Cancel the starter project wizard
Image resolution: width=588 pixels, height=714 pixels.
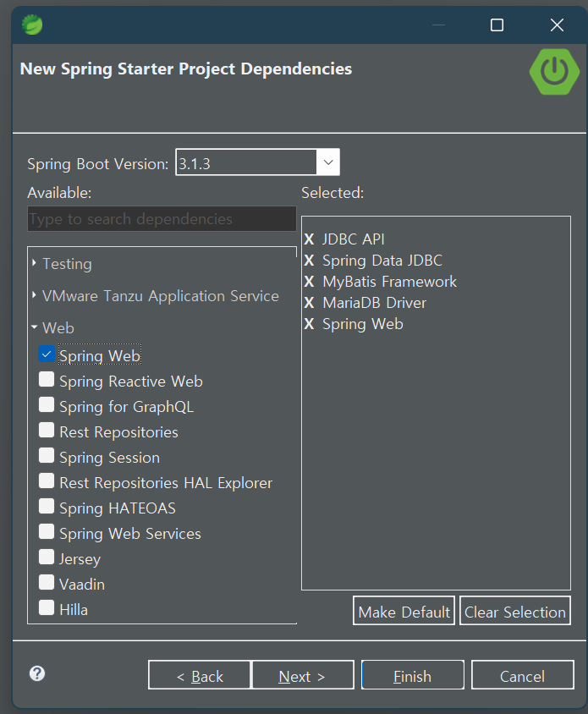(x=522, y=675)
